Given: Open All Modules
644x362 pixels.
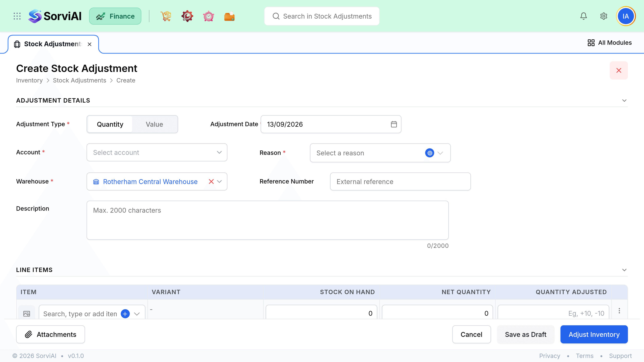Looking at the screenshot, I should (x=609, y=43).
